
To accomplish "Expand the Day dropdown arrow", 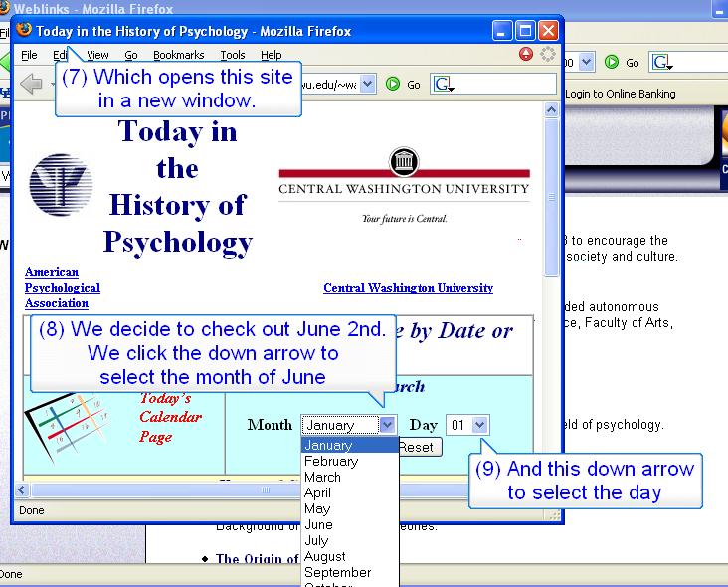I will pos(480,425).
